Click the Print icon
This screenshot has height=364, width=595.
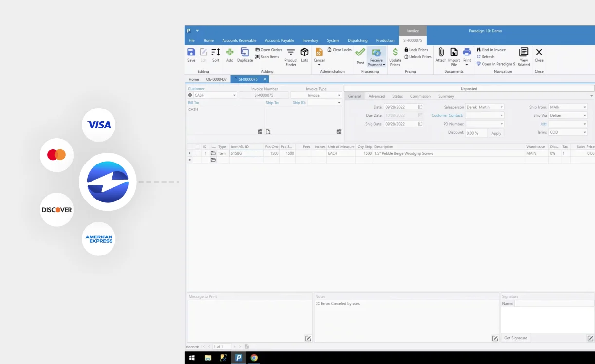tap(467, 52)
